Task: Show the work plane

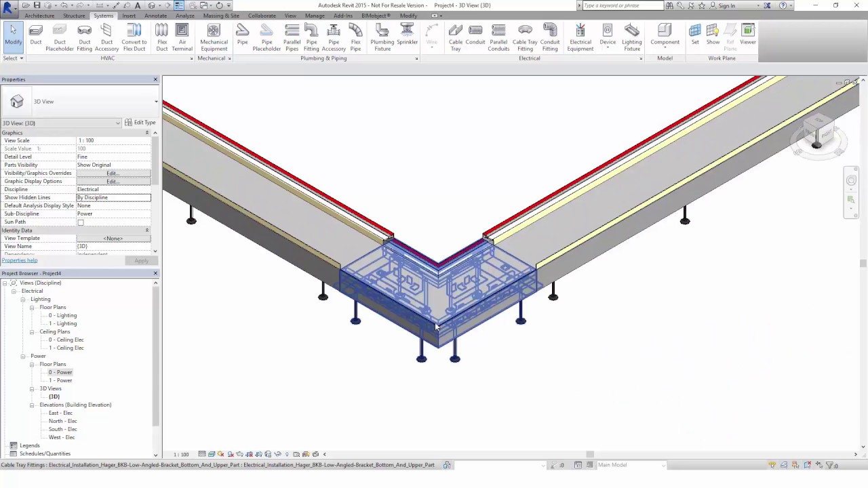Action: click(x=713, y=35)
